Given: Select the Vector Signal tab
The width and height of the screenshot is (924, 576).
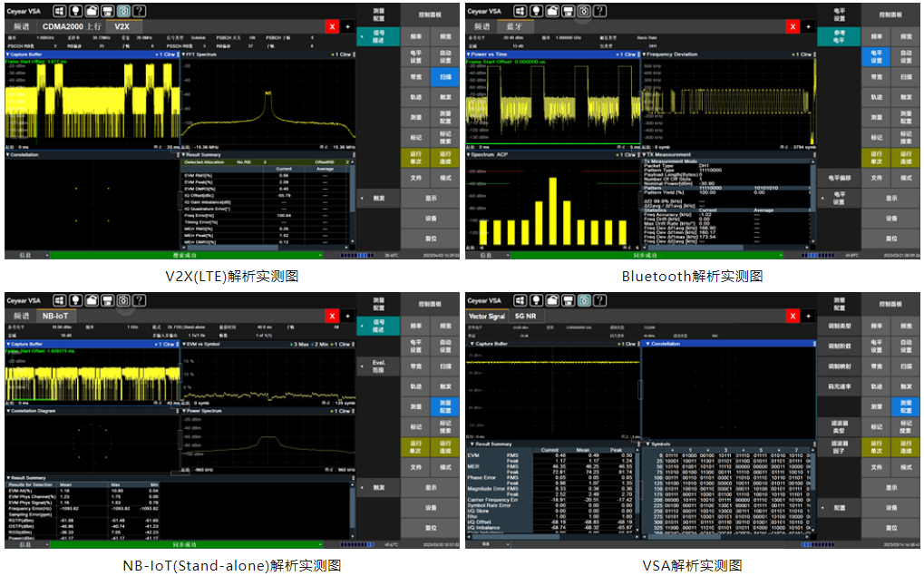Looking at the screenshot, I should pos(487,316).
